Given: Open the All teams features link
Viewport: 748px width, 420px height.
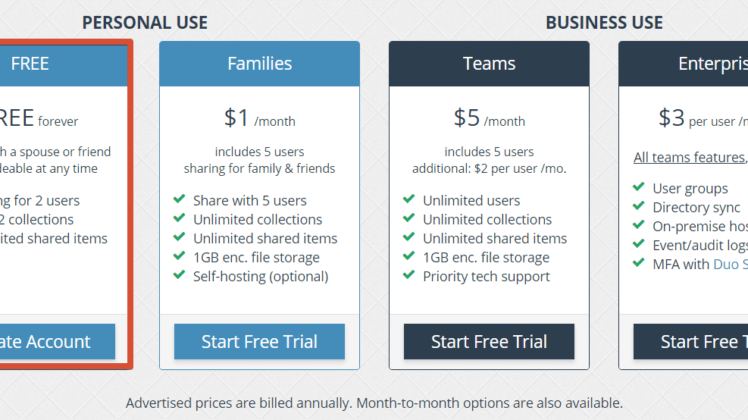Looking at the screenshot, I should pos(690,158).
